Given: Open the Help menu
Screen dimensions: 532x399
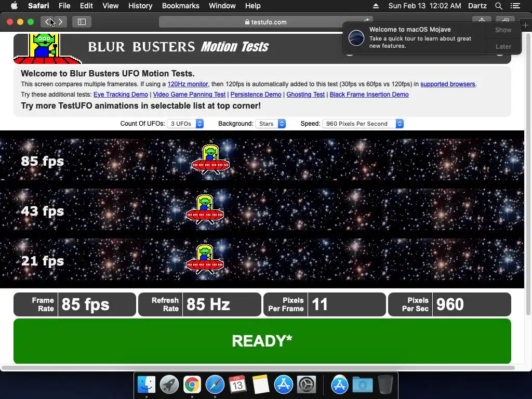Looking at the screenshot, I should point(253,6).
